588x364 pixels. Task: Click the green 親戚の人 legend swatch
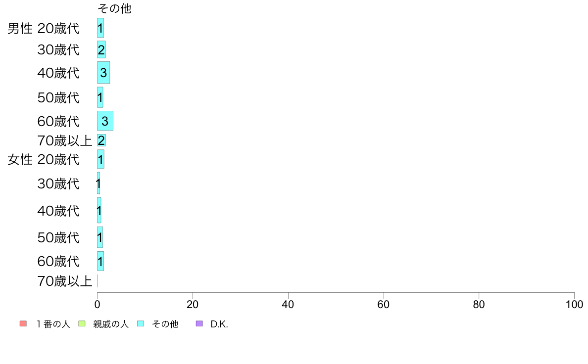point(82,323)
